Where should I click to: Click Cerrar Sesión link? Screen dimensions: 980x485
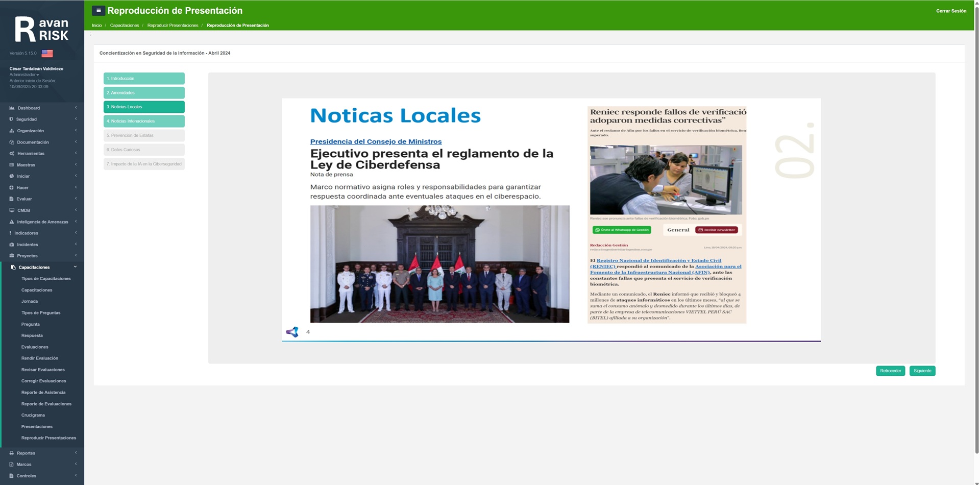pos(951,11)
